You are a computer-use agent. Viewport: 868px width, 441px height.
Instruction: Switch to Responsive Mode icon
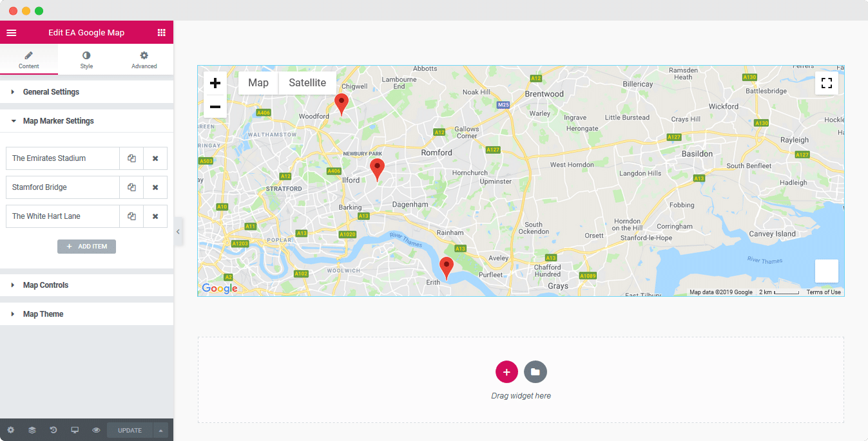[75, 429]
